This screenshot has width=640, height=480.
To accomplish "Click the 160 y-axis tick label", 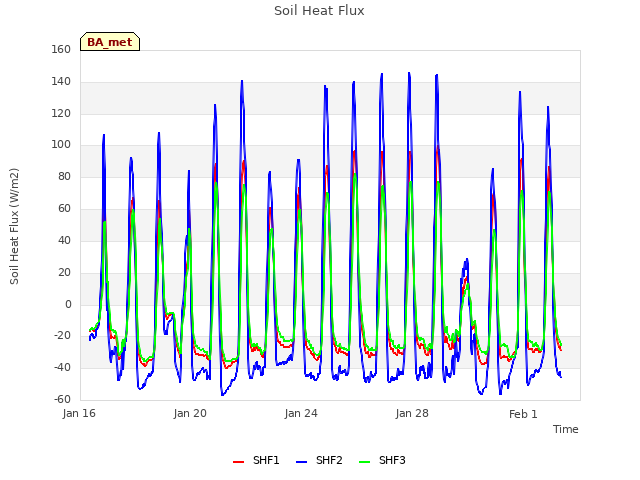I will click(61, 49).
